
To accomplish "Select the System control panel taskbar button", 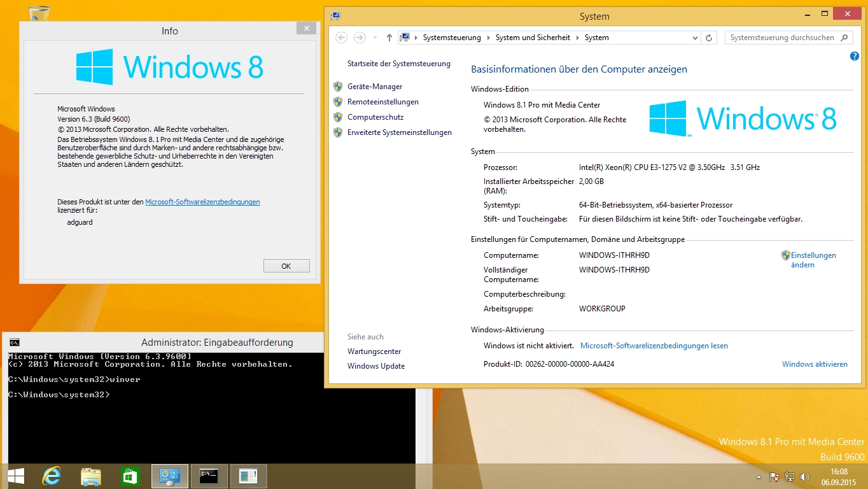I will (x=170, y=476).
